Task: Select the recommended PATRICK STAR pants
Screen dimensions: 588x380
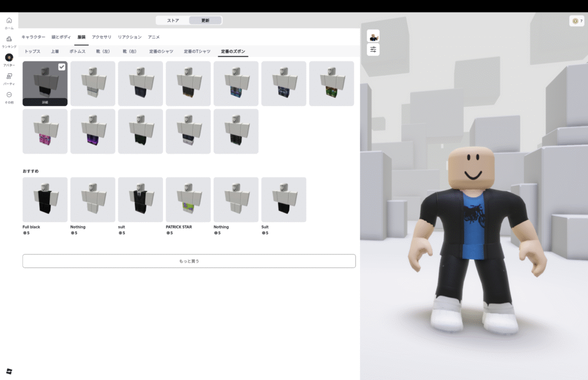Action: click(x=188, y=200)
